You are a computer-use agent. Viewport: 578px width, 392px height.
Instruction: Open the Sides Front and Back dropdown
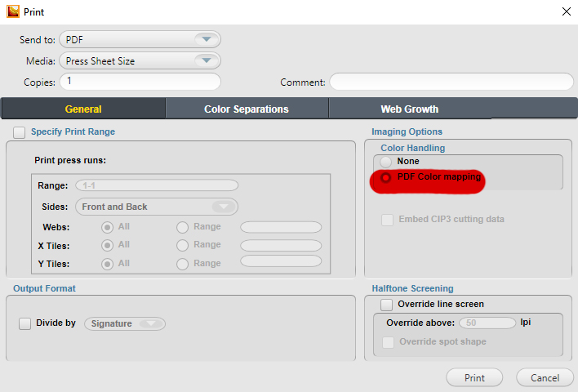point(157,207)
